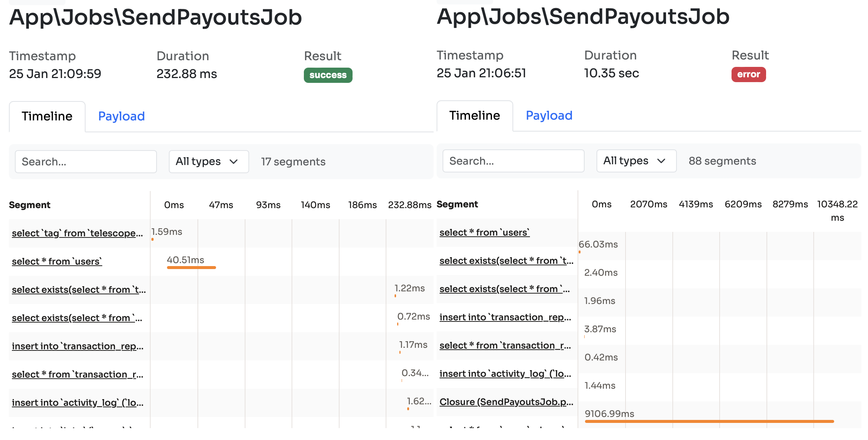This screenshot has height=440, width=868.
Task: Open the Payload tab in right panel
Action: [549, 116]
